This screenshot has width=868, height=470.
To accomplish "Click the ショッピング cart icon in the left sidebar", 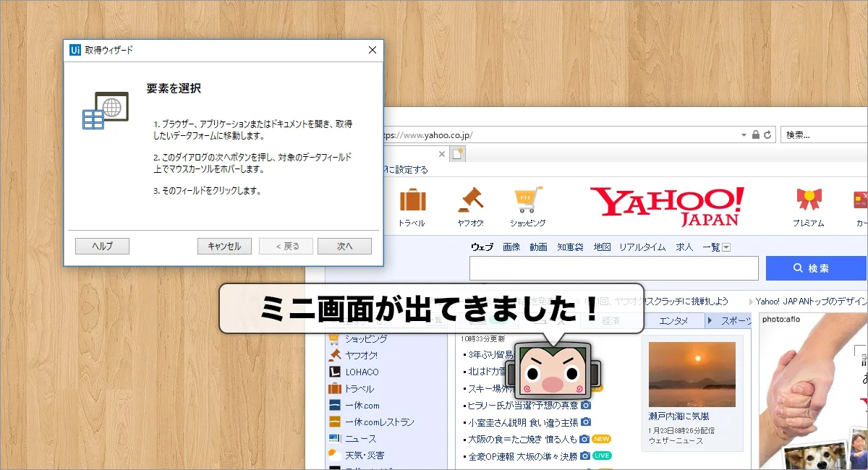I will coord(334,338).
